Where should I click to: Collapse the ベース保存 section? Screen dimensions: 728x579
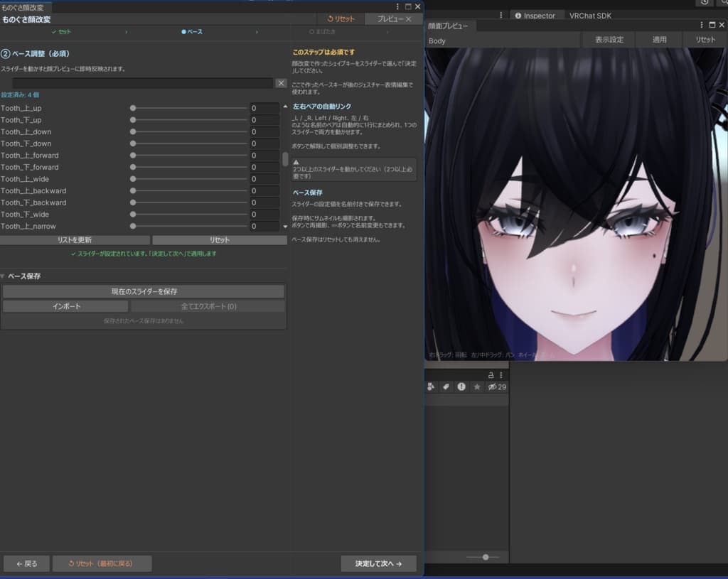[3, 276]
